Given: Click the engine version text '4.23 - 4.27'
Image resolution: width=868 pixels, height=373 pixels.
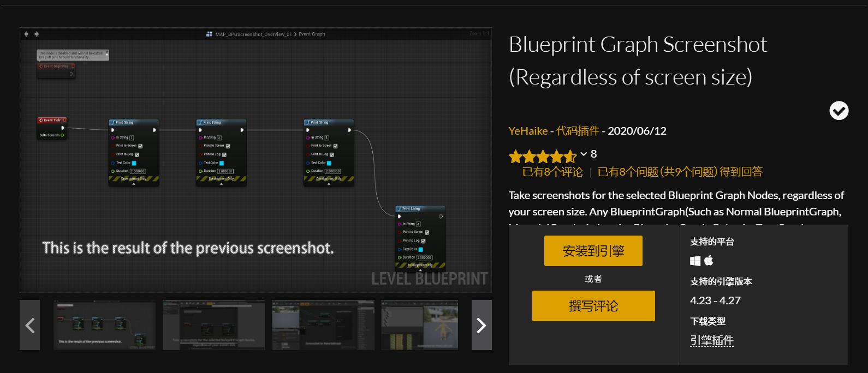Looking at the screenshot, I should [x=715, y=300].
